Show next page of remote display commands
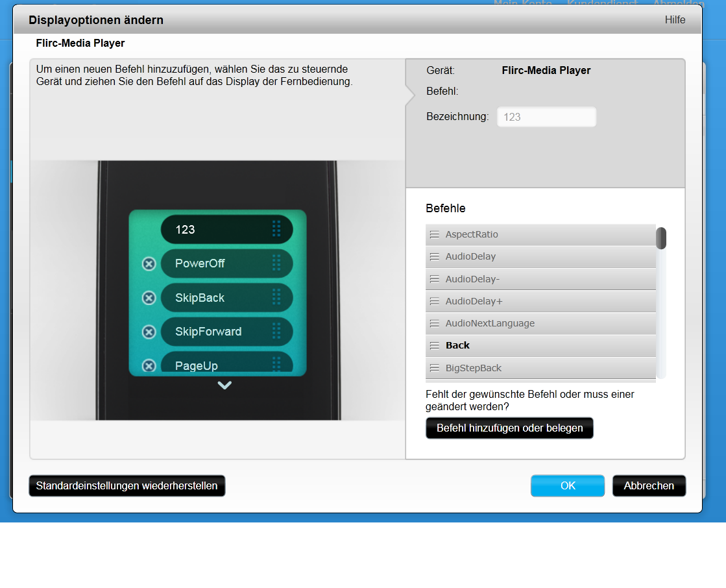Screen dimensions: 726x588 [x=224, y=386]
